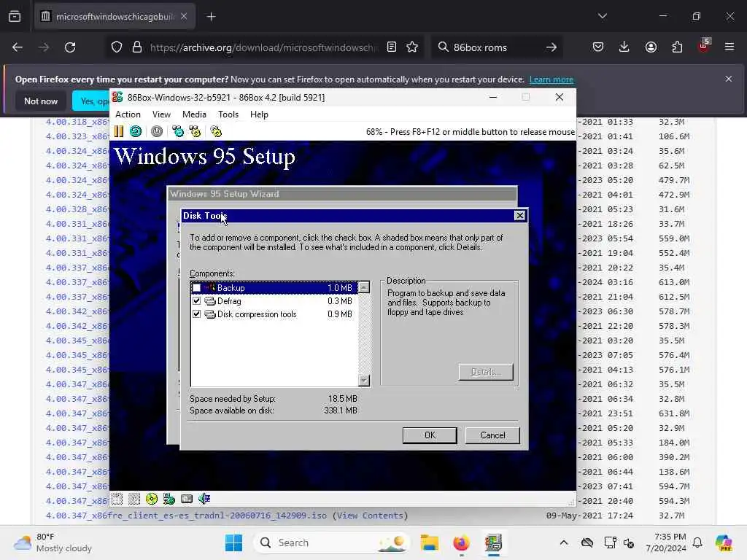The height and width of the screenshot is (560, 747).
Task: Switch to Firefox in the taskbar
Action: 461,542
